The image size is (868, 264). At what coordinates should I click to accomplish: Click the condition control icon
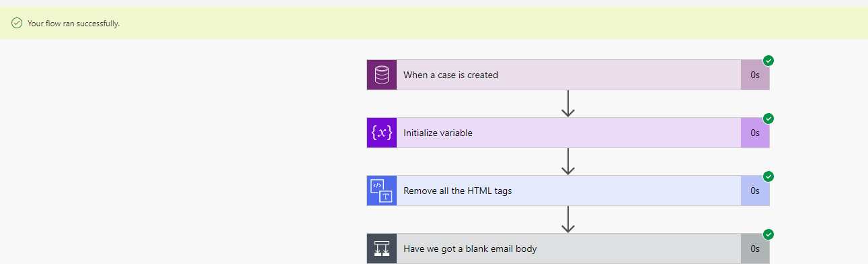[x=381, y=249]
